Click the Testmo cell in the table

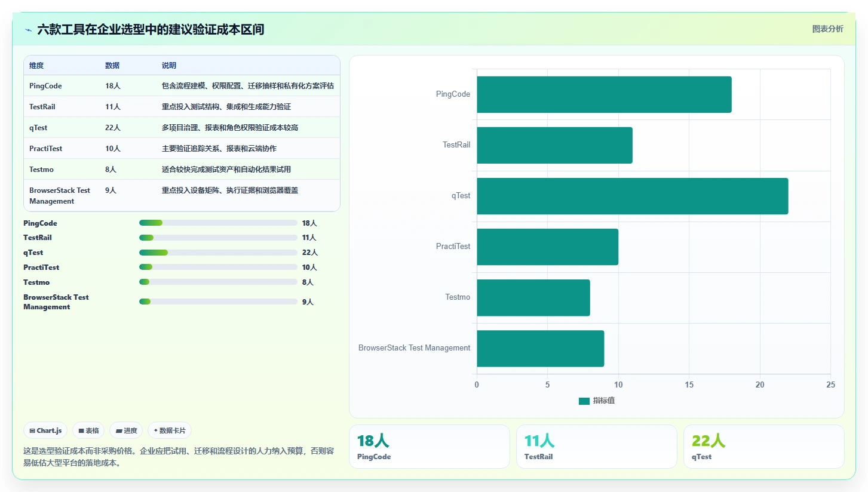[x=41, y=170]
